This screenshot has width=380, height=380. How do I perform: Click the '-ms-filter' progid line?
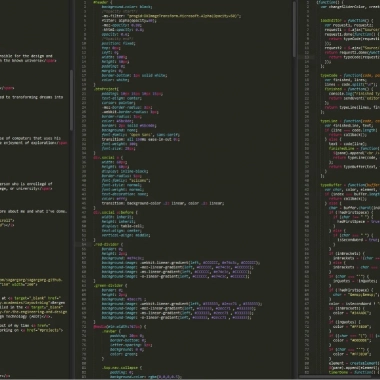[171, 16]
